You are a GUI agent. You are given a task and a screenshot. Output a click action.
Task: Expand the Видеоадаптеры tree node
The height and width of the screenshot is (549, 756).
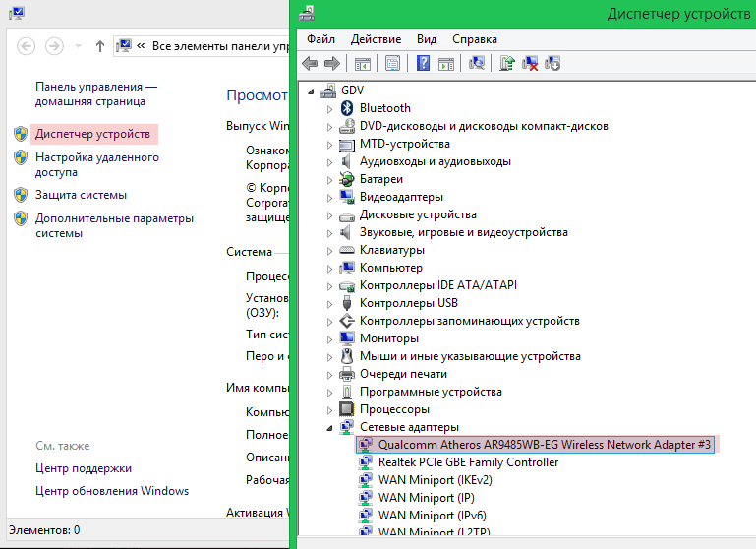click(x=330, y=197)
